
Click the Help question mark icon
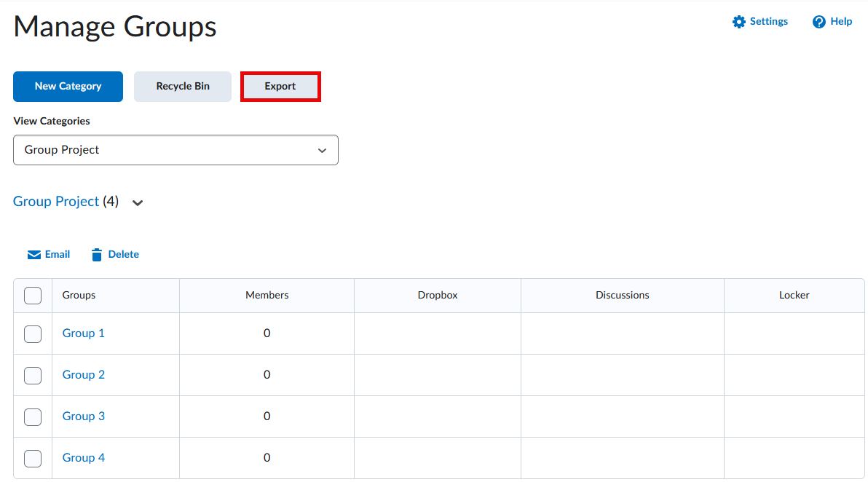[819, 22]
